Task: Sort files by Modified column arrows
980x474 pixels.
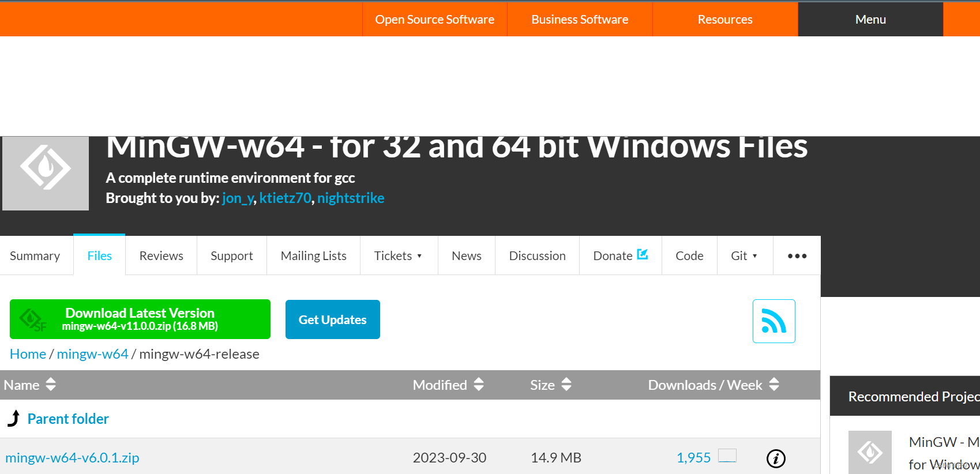Action: 479,385
